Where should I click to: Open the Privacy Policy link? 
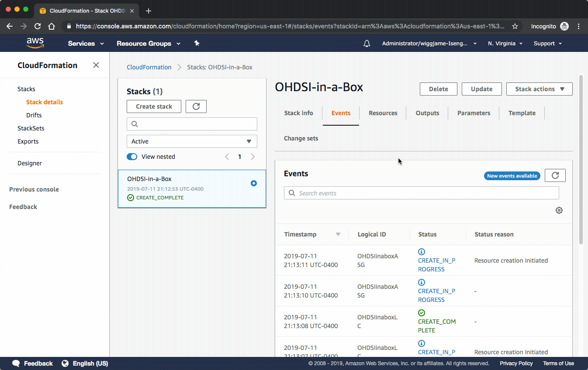(x=516, y=363)
